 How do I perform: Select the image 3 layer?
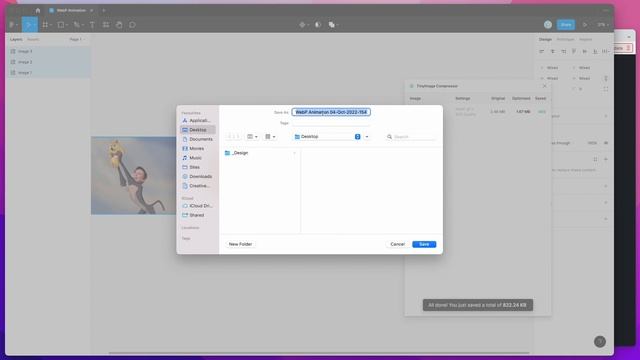pyautogui.click(x=49, y=51)
